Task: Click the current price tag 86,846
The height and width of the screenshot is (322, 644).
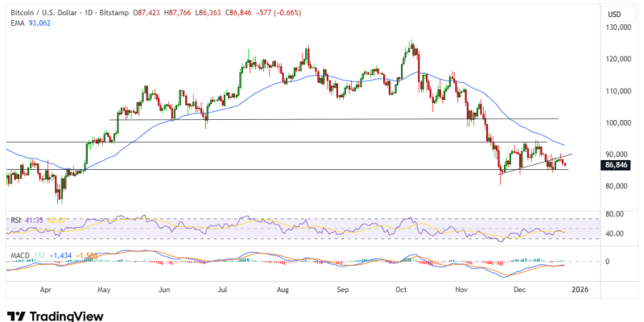Action: [x=616, y=165]
